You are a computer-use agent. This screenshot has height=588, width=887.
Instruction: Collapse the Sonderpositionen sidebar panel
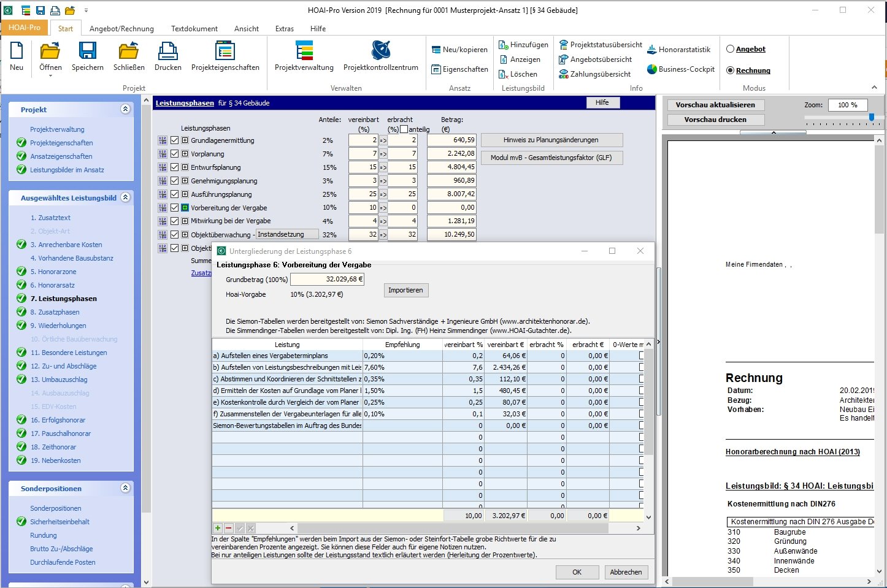tap(125, 488)
